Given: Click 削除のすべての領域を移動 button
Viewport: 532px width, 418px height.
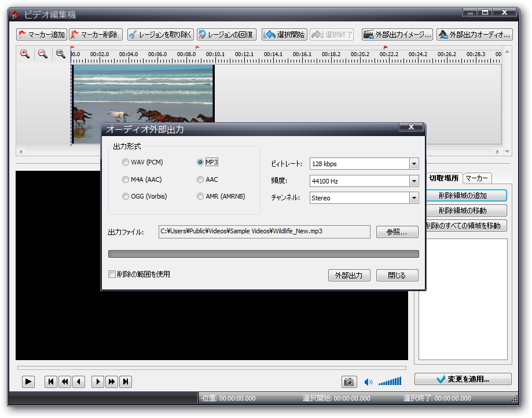Looking at the screenshot, I should (466, 225).
